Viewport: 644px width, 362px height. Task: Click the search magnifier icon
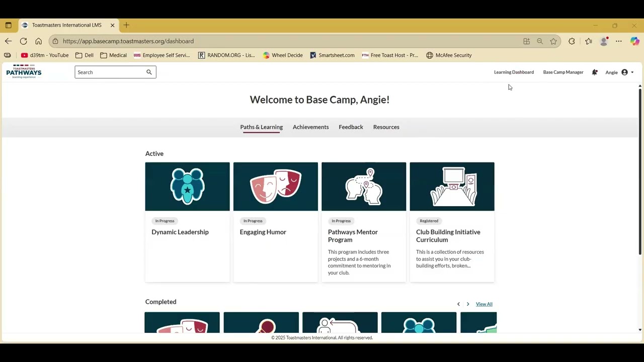pyautogui.click(x=149, y=72)
